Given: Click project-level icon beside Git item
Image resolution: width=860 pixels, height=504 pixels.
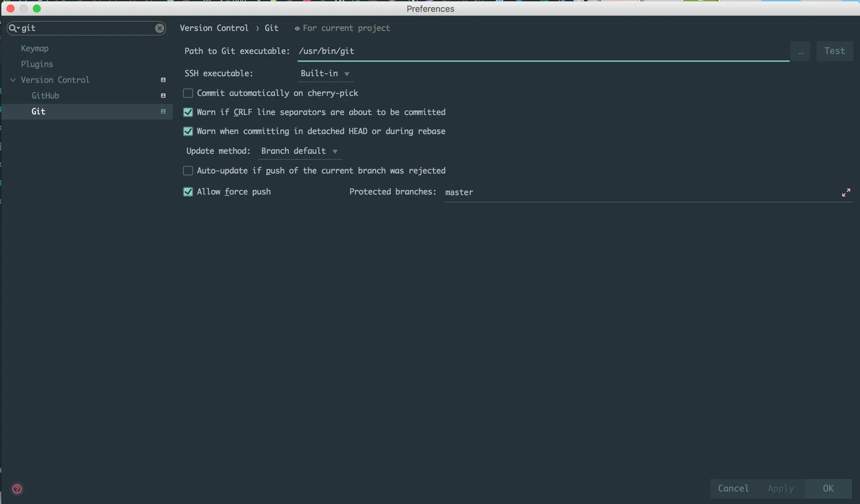Looking at the screenshot, I should (x=163, y=111).
